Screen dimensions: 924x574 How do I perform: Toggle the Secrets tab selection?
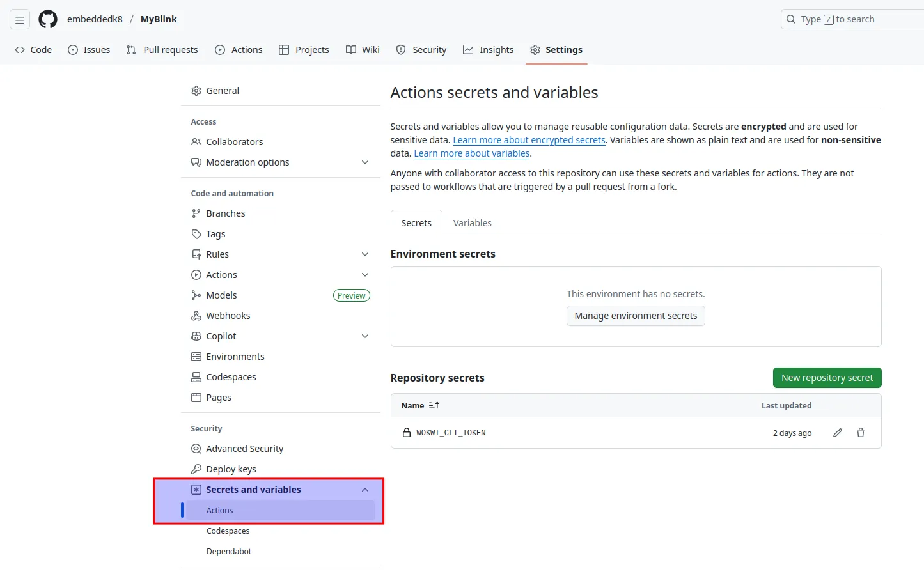pyautogui.click(x=416, y=222)
